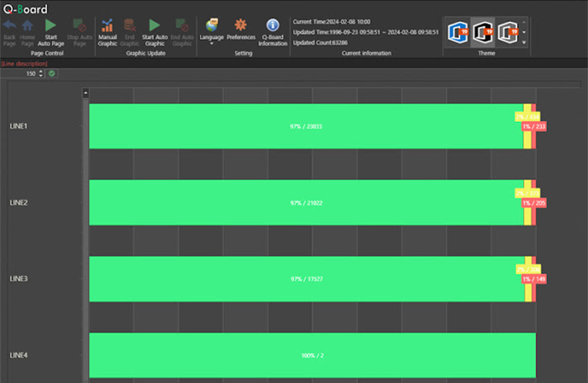The width and height of the screenshot is (588, 383).
Task: Click LINE2 red label 1% / 205
Action: (x=534, y=203)
